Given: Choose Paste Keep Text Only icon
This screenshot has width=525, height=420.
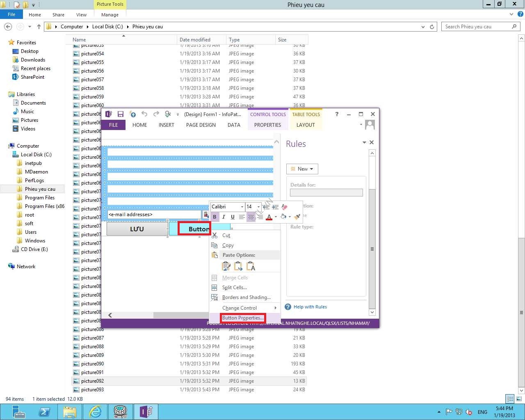Looking at the screenshot, I should [251, 267].
